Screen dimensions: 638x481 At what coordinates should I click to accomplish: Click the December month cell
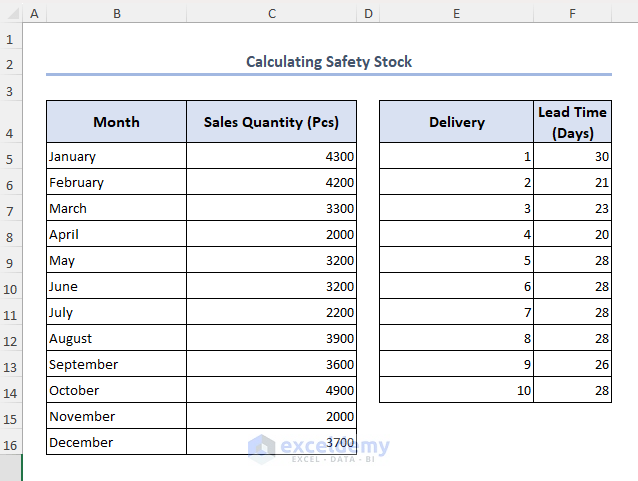[x=116, y=443]
